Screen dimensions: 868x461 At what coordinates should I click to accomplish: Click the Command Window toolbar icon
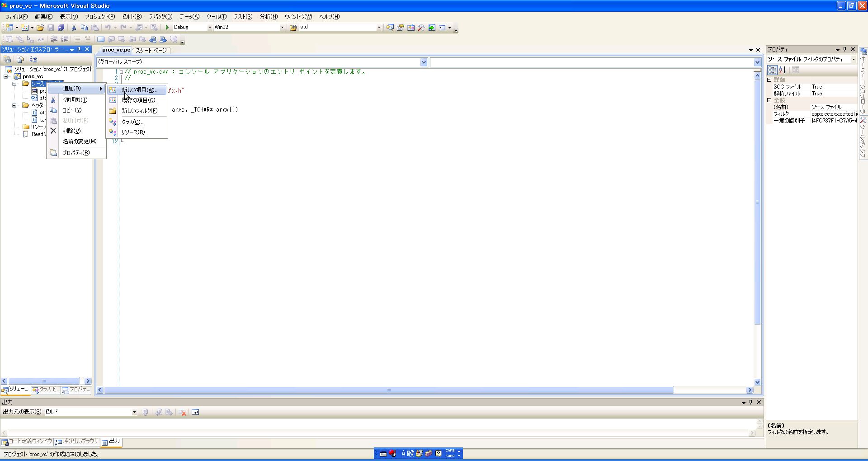(x=442, y=28)
